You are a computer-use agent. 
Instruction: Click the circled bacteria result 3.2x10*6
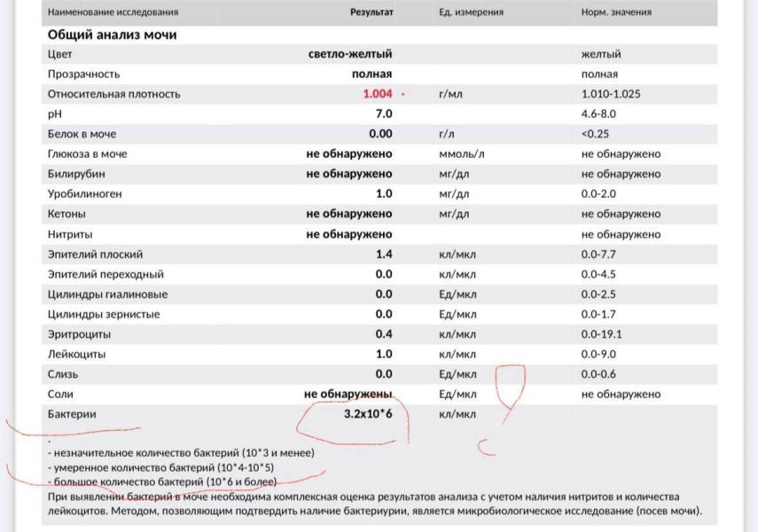[x=367, y=414]
